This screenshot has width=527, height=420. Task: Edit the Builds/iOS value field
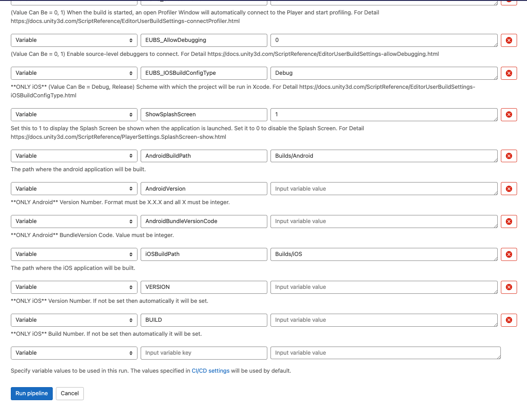point(384,254)
